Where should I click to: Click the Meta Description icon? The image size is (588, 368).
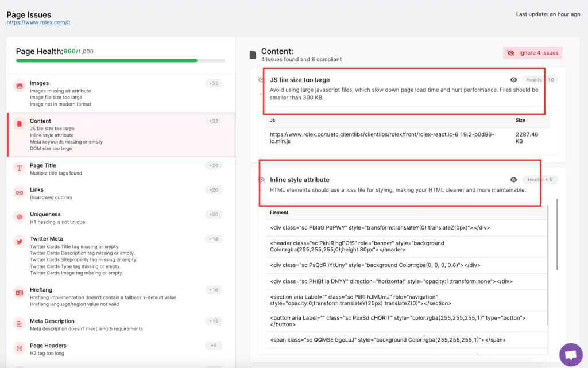click(x=20, y=324)
